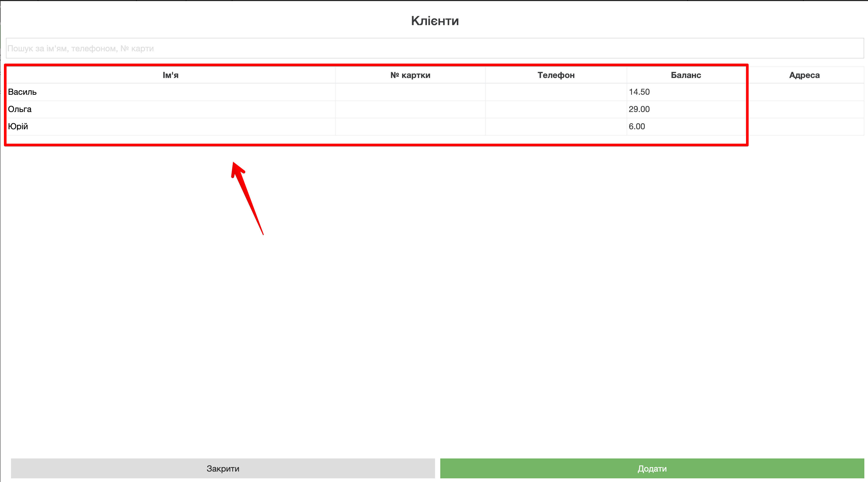Click Василь's empty card number cell
868x482 pixels.
pos(410,92)
